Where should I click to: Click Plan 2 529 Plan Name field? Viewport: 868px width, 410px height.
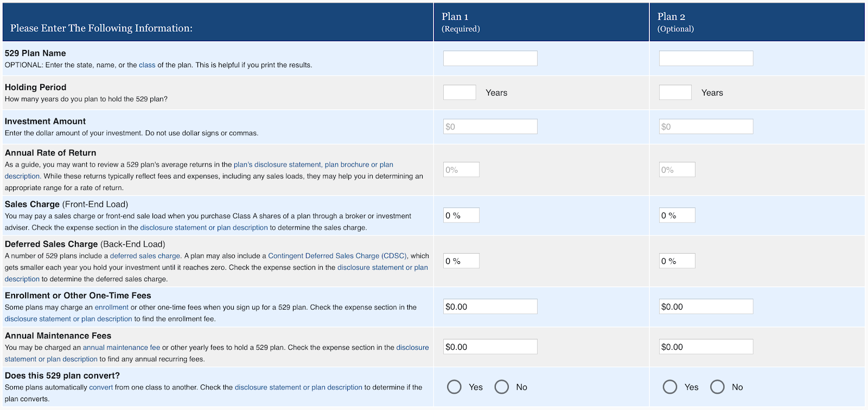pyautogui.click(x=706, y=59)
